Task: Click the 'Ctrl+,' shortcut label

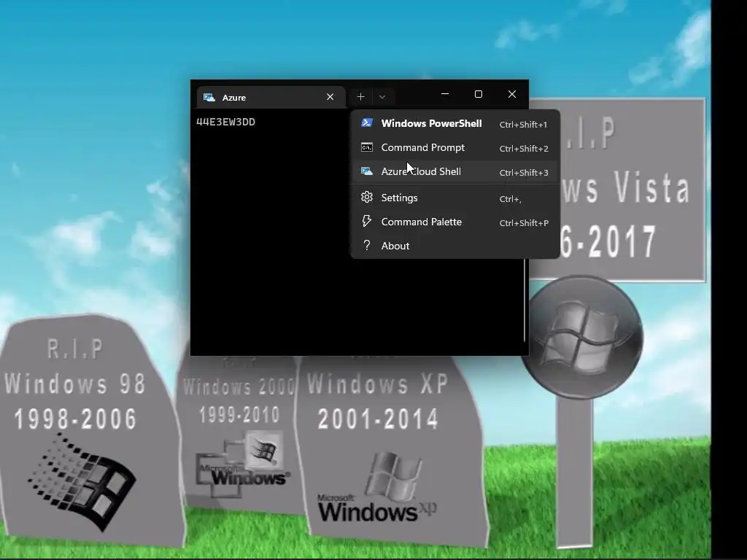Action: tap(510, 199)
